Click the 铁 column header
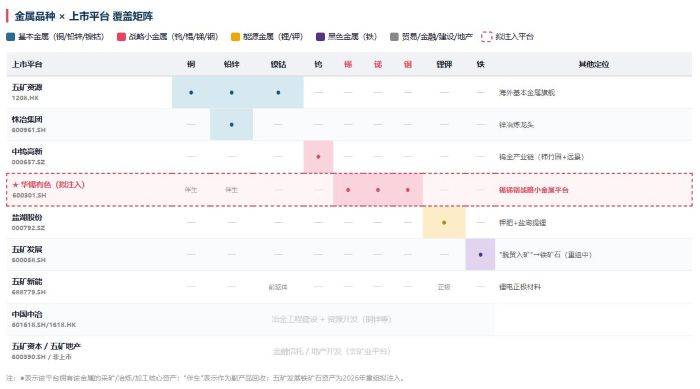The image size is (700, 389). pyautogui.click(x=480, y=64)
